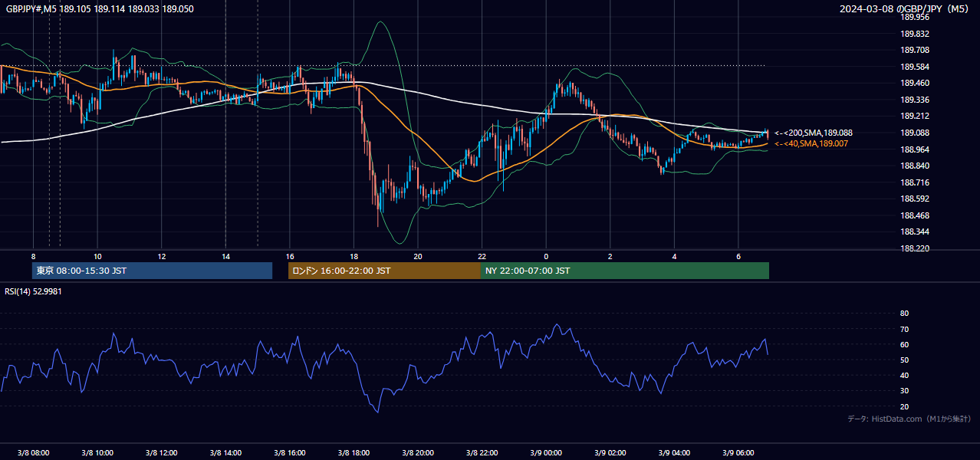Click the price axis value 188.220

915,248
